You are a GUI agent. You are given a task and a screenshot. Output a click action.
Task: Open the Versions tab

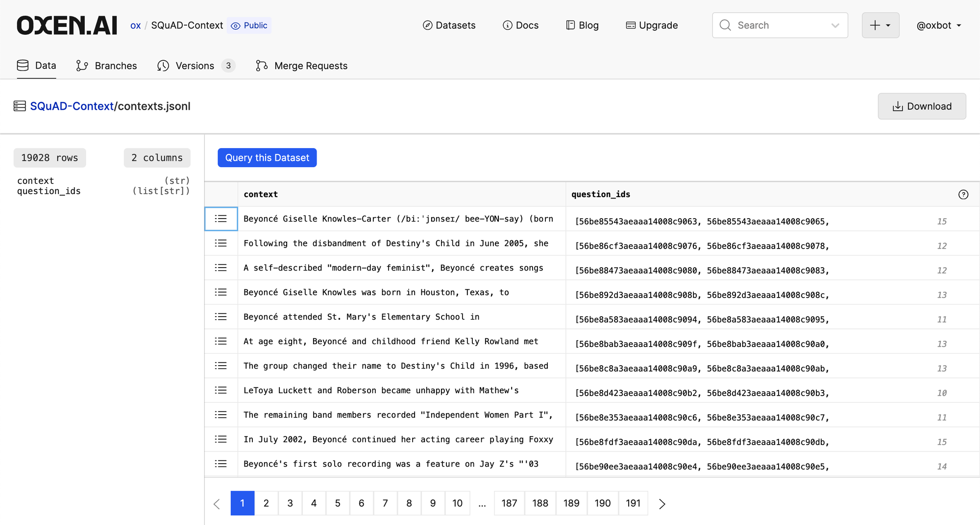(196, 66)
